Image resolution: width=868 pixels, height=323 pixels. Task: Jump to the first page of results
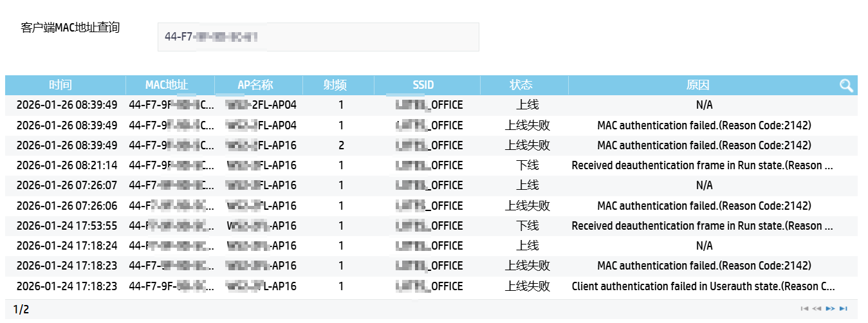click(x=804, y=309)
